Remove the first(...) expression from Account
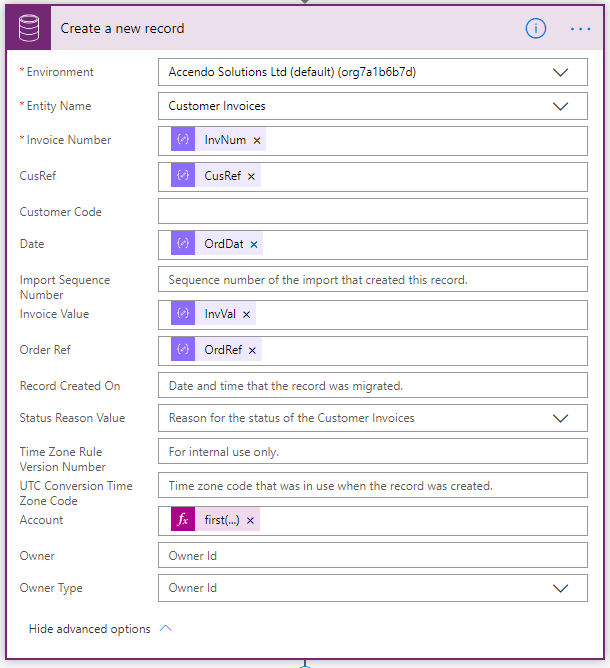610x668 pixels. click(250, 521)
